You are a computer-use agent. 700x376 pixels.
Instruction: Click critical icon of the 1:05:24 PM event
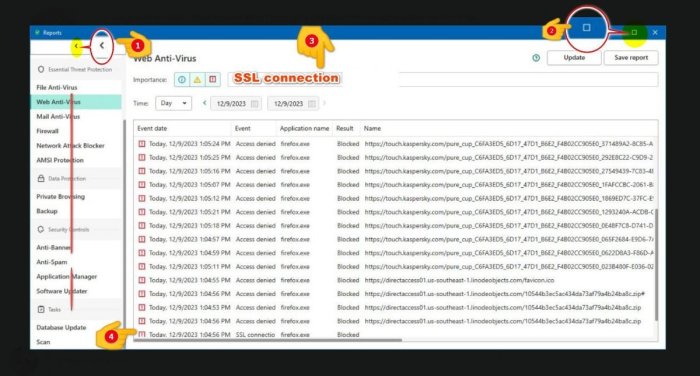142,144
